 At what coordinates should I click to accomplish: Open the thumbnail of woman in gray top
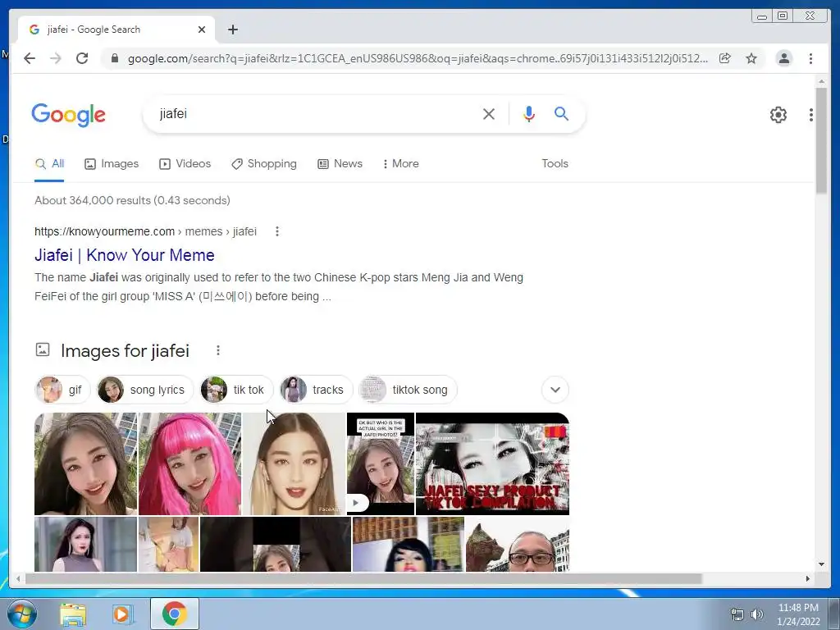(x=85, y=544)
